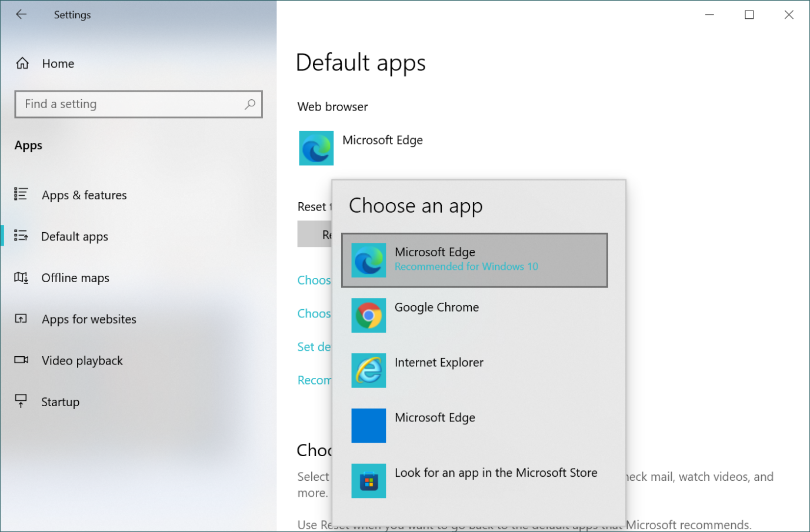Click the Recommended browser settings link
The image size is (810, 532).
pos(314,380)
